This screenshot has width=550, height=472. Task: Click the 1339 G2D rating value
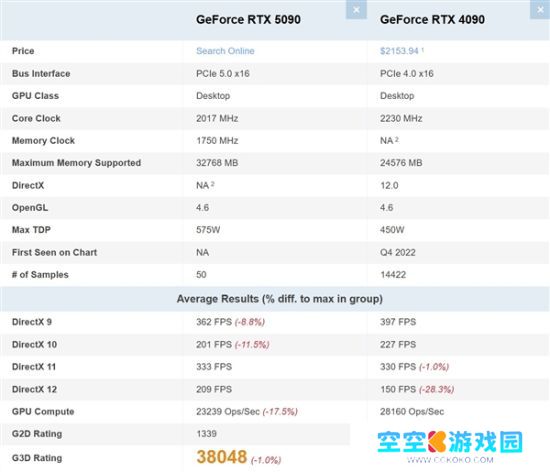[206, 434]
